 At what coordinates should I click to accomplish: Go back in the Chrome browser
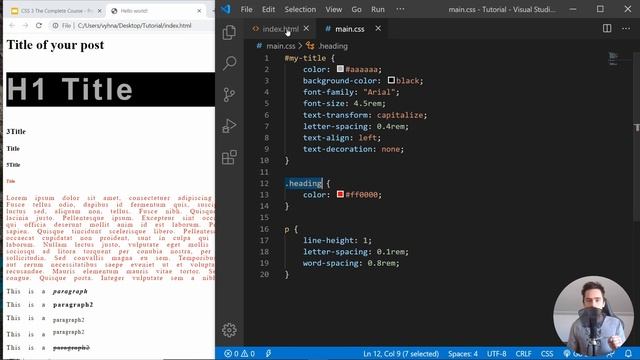point(12,25)
